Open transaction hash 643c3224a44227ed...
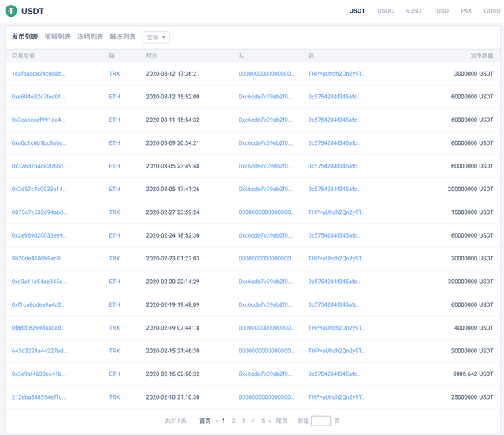Screen dimensions: 504x435 [x=40, y=351]
